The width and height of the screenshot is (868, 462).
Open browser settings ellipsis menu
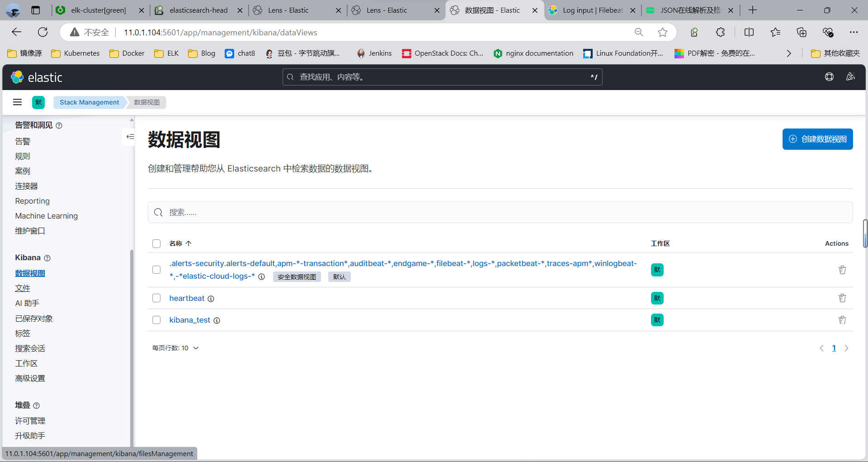pos(854,32)
